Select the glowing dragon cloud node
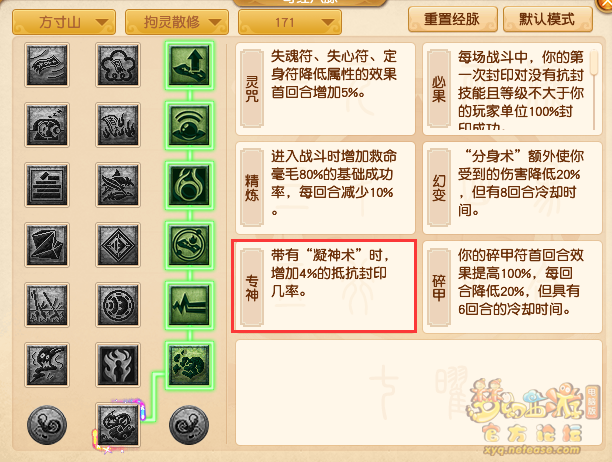The width and height of the screenshot is (612, 462). tap(118, 425)
